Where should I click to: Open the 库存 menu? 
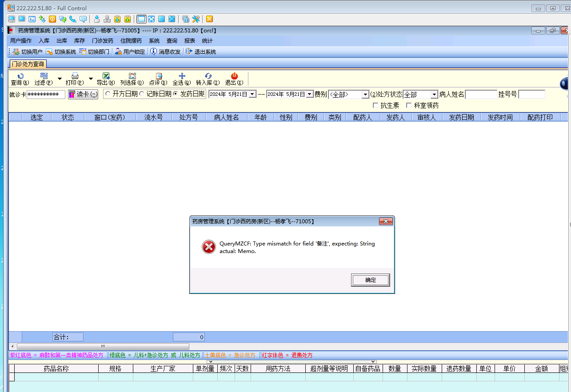[80, 40]
